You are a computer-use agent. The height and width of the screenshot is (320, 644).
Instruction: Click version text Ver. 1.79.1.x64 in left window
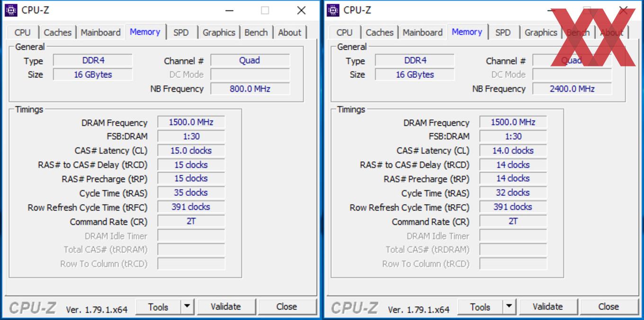point(97,310)
